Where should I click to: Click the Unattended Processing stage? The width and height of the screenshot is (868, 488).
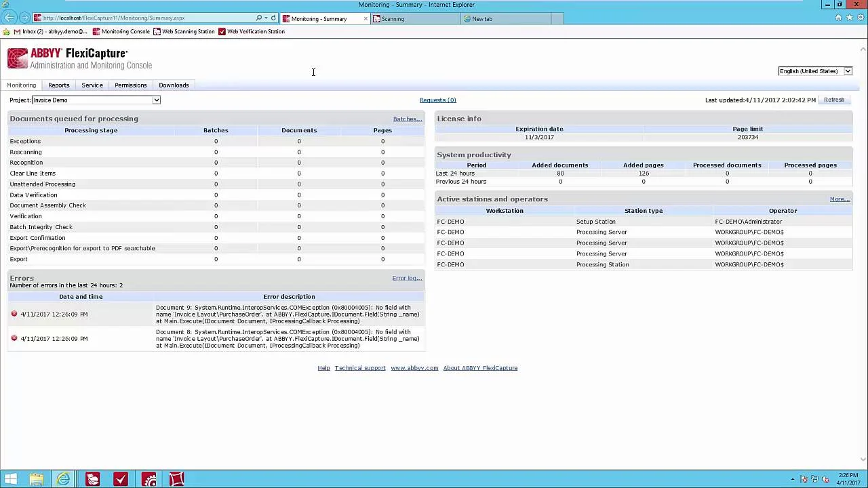click(42, 184)
